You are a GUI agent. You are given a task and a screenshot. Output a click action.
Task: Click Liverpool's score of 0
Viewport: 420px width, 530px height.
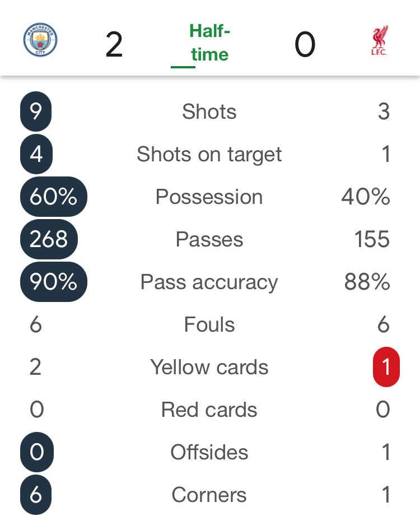(x=305, y=45)
